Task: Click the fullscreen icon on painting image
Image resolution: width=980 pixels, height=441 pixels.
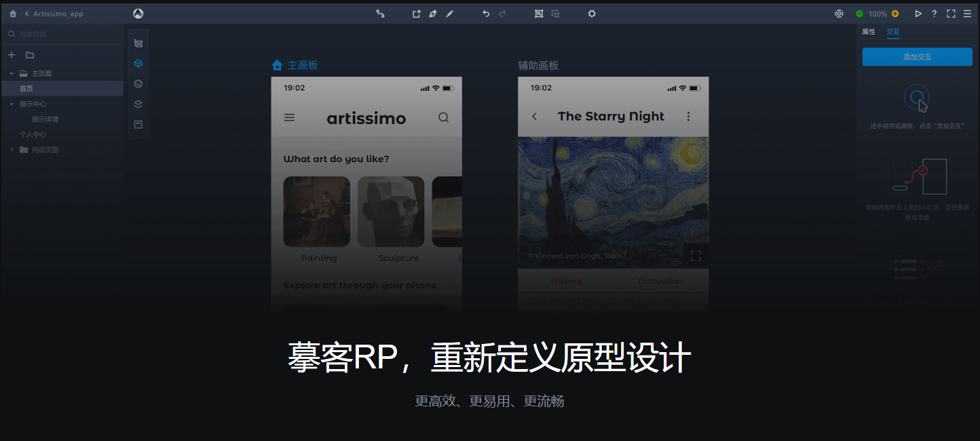Action: 696,256
